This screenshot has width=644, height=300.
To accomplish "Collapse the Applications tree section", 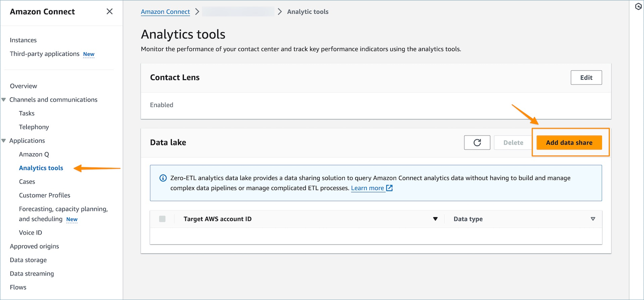I will coord(4,141).
